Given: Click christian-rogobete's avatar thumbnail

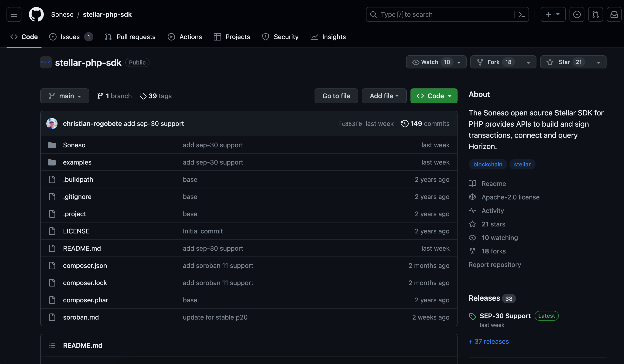Looking at the screenshot, I should pyautogui.click(x=52, y=124).
